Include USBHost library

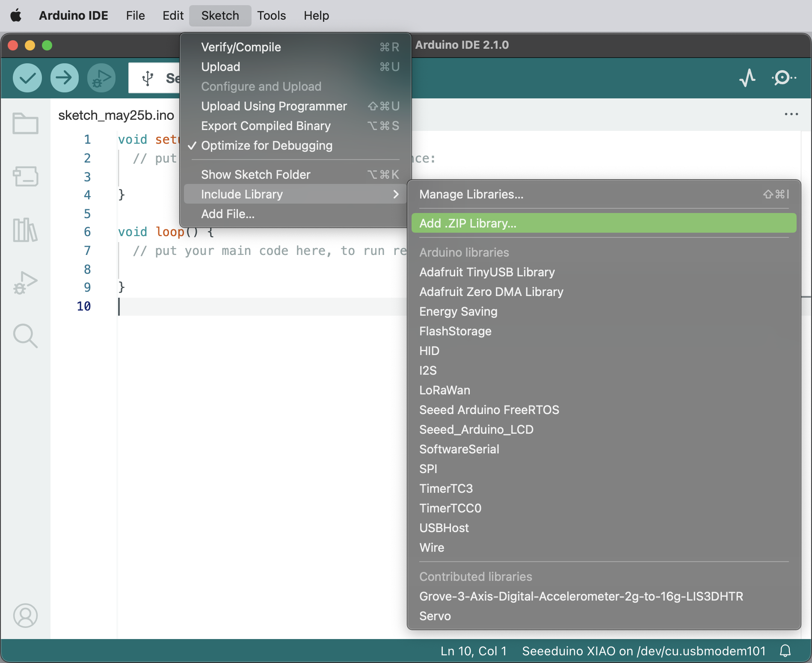coord(604,528)
